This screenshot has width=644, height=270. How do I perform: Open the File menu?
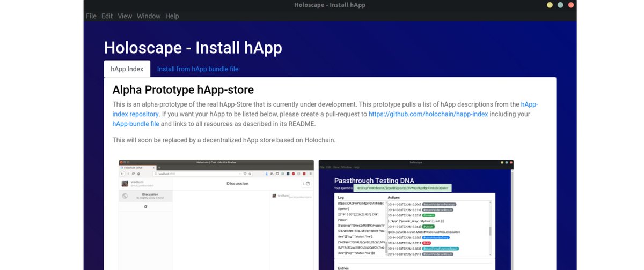click(x=91, y=16)
